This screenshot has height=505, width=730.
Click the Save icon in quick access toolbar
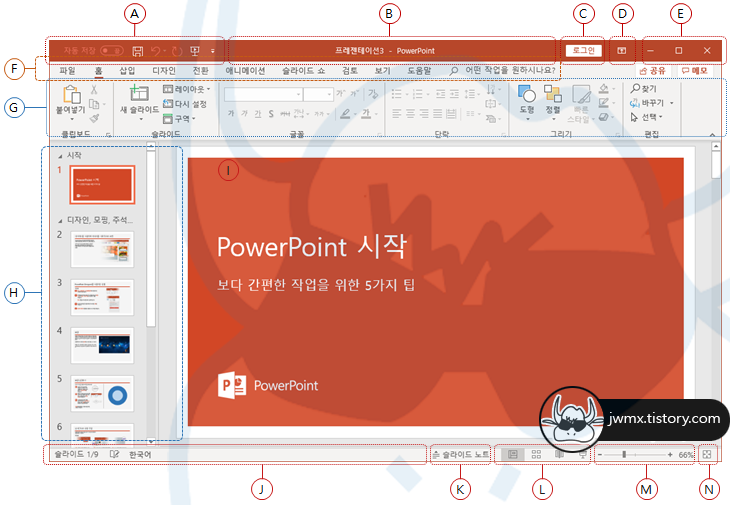tap(137, 51)
